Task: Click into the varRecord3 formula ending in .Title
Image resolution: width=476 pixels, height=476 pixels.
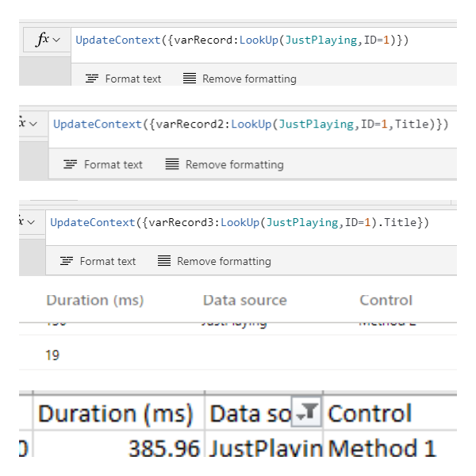Action: [251, 228]
